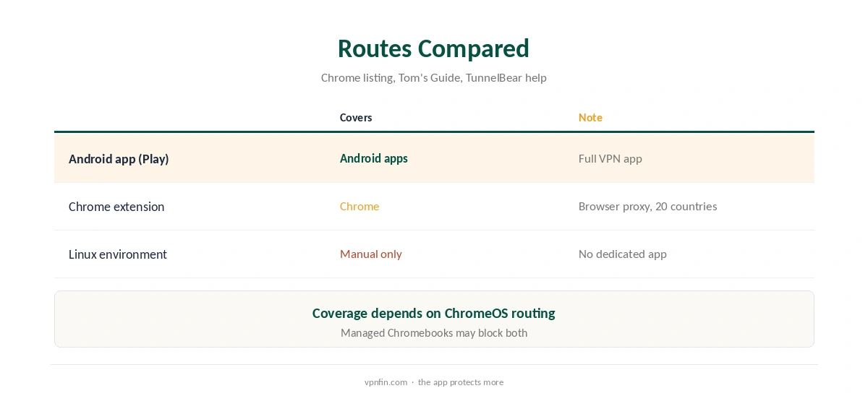The width and height of the screenshot is (868, 396).
Task: Click the 'Android apps' cell
Action: coord(374,158)
